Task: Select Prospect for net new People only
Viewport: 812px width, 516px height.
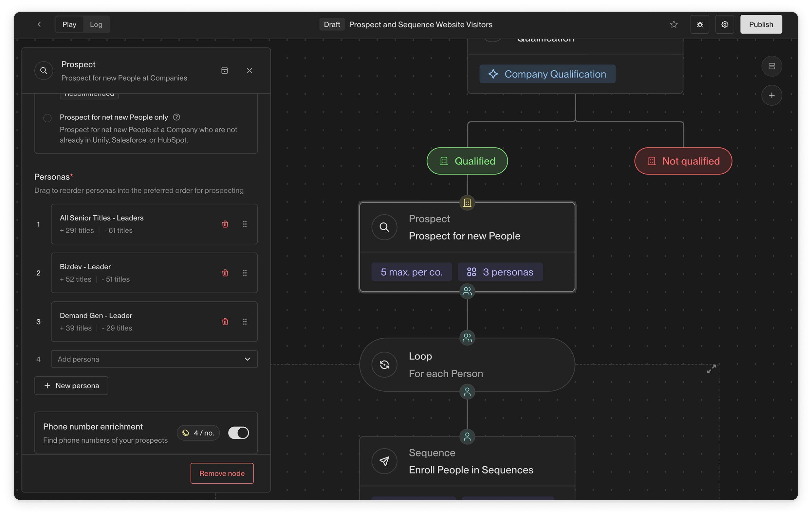Action: [47, 117]
